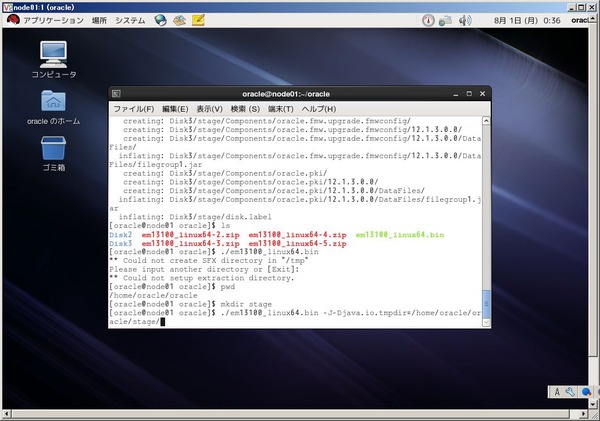
Task: Click em13100_linux64-5.zip filename
Action: pos(297,243)
